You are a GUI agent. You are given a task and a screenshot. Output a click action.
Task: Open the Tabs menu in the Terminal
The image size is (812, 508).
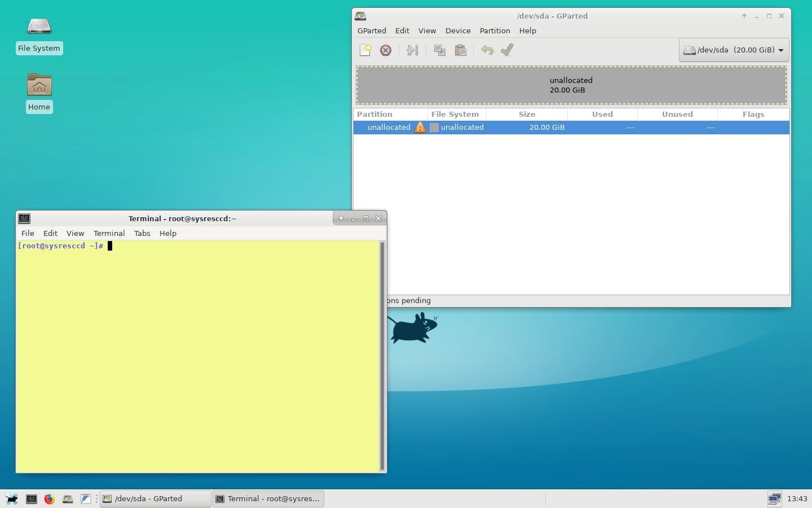[x=142, y=233]
